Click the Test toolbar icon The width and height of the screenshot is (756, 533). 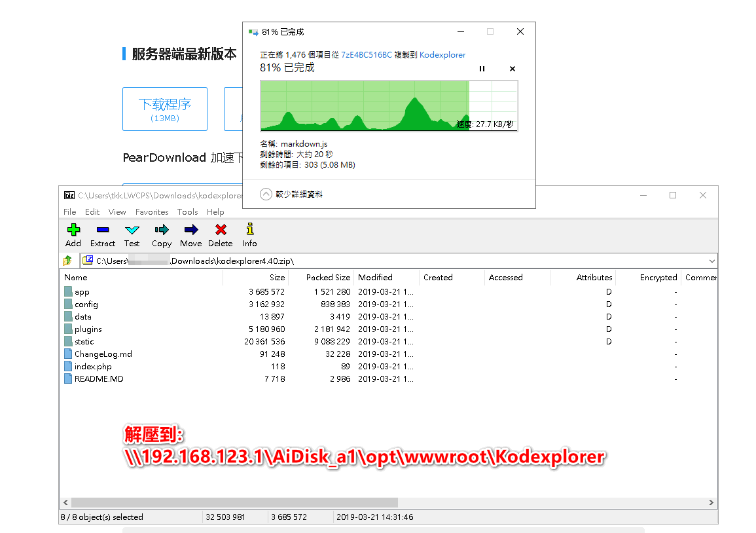132,230
